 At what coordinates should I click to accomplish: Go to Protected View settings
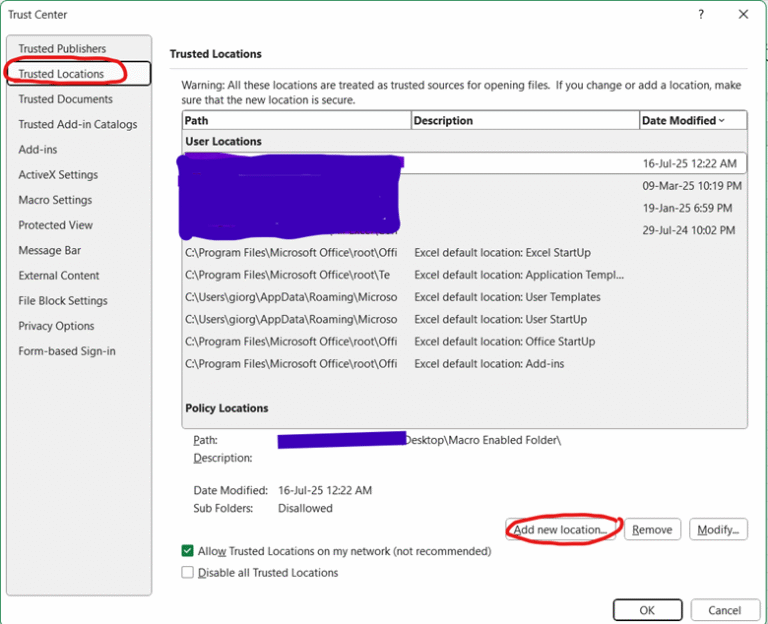[x=55, y=225]
